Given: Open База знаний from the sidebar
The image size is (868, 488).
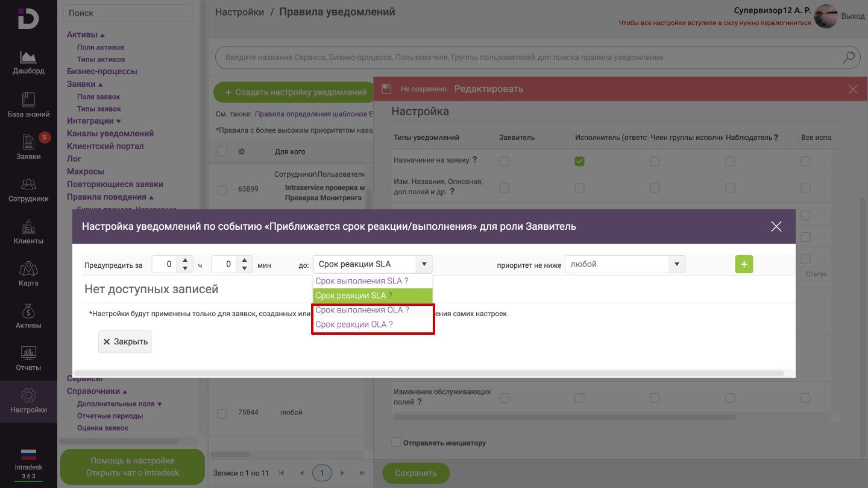Looking at the screenshot, I should click(28, 105).
